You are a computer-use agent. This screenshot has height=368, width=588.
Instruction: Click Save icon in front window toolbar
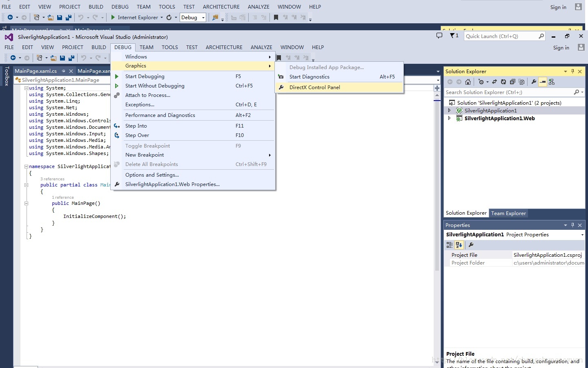pos(62,58)
